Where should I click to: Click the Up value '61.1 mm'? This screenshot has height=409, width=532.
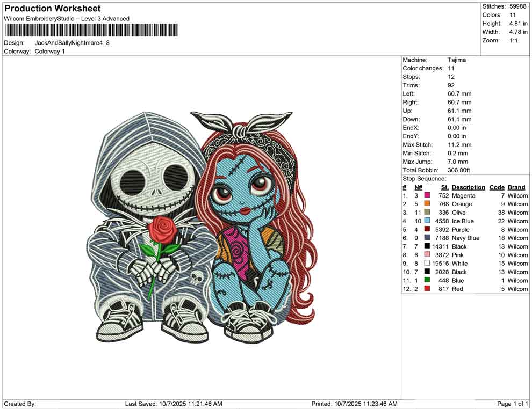click(x=459, y=111)
